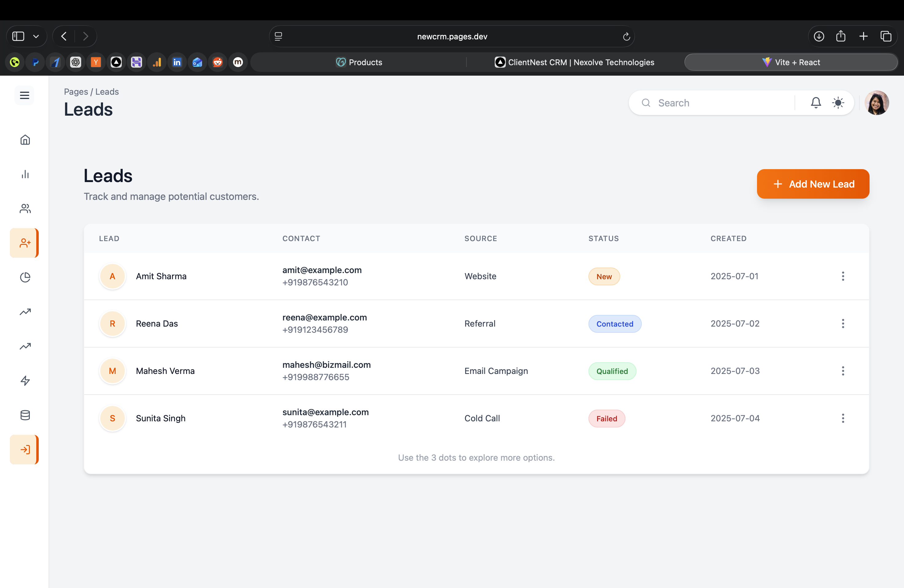Viewport: 904px width, 588px height.
Task: Click the logout arrow icon at sidebar bottom
Action: pos(25,449)
